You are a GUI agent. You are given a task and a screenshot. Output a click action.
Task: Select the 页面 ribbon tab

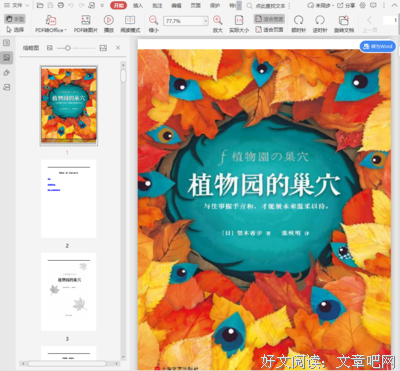pyautogui.click(x=196, y=5)
